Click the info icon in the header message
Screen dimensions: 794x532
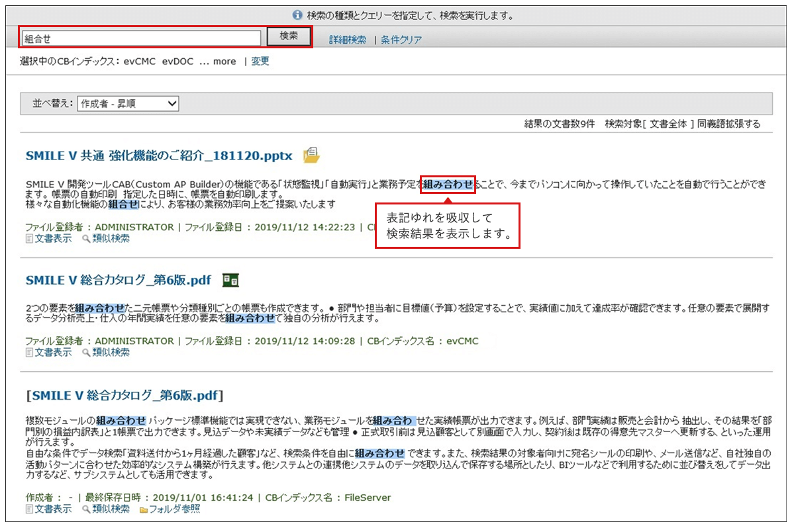(297, 15)
